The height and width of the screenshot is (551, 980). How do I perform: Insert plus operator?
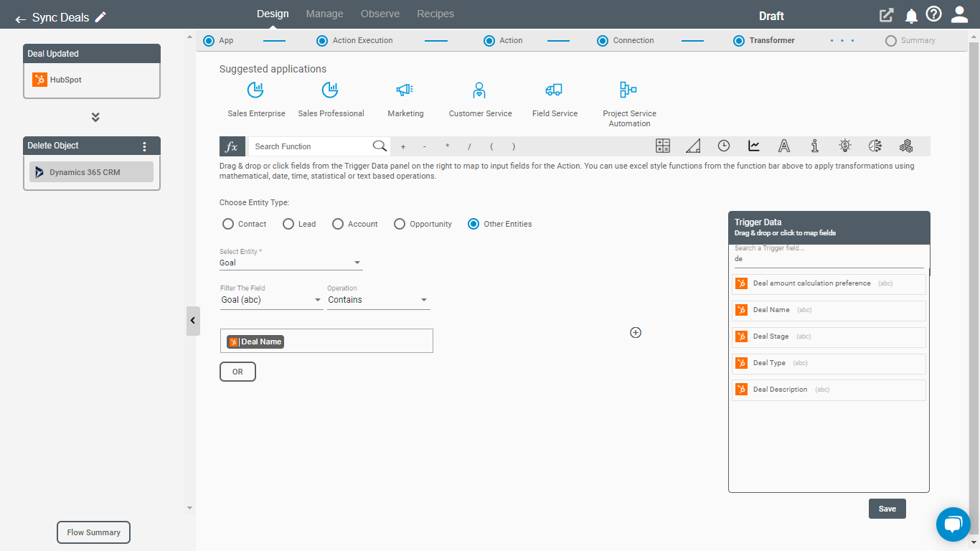pos(403,146)
